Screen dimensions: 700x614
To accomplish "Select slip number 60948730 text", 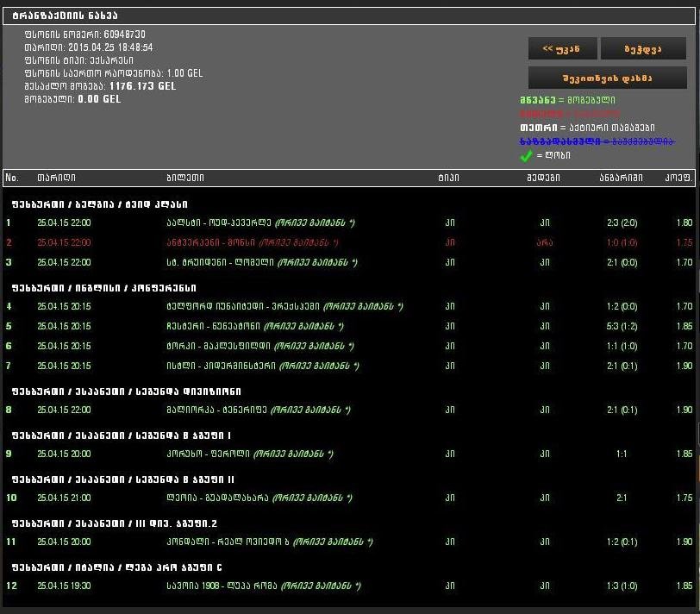I will coord(124,34).
